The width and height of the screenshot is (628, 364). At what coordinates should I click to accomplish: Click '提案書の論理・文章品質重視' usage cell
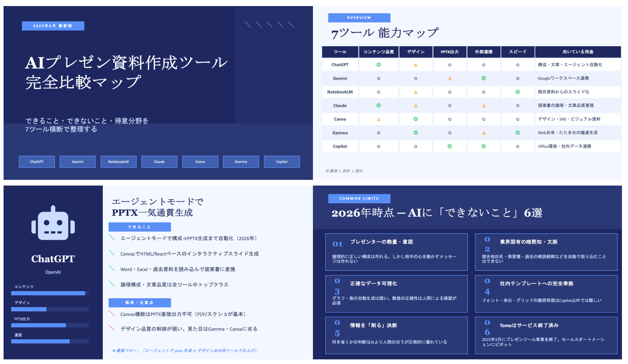tap(578, 106)
